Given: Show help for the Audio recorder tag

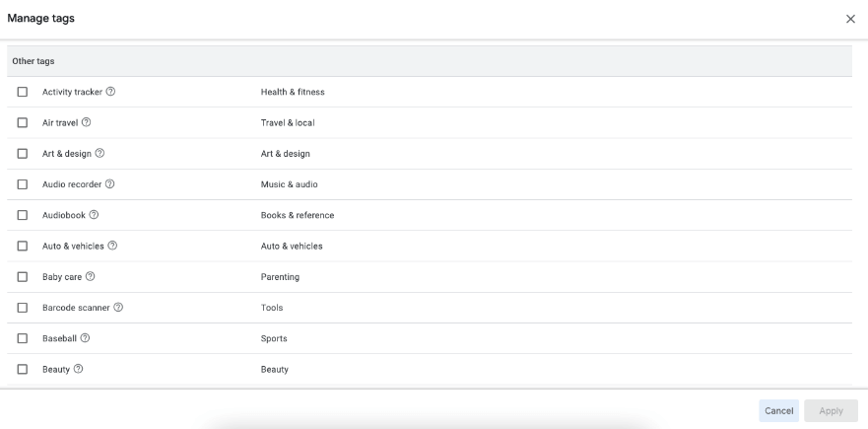Looking at the screenshot, I should [x=110, y=184].
